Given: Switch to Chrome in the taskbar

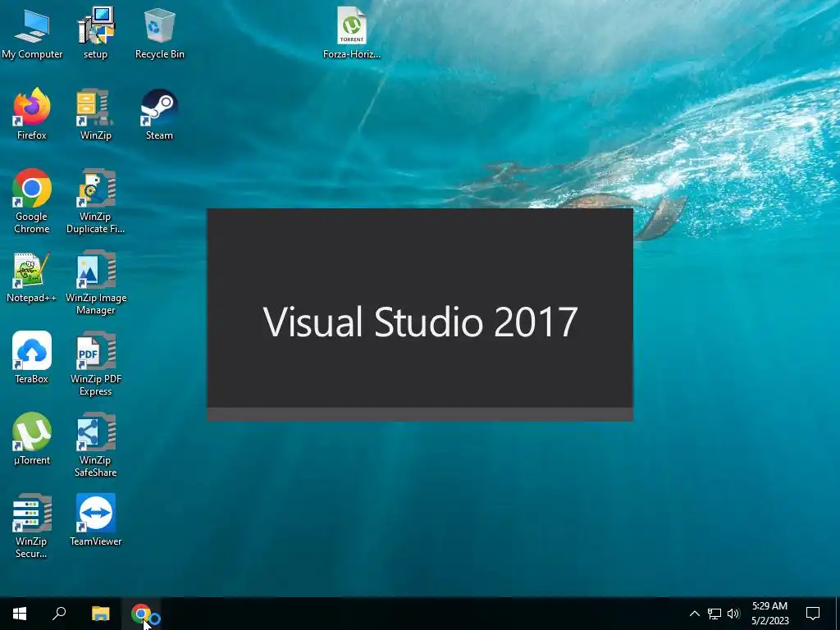Looking at the screenshot, I should 141,614.
